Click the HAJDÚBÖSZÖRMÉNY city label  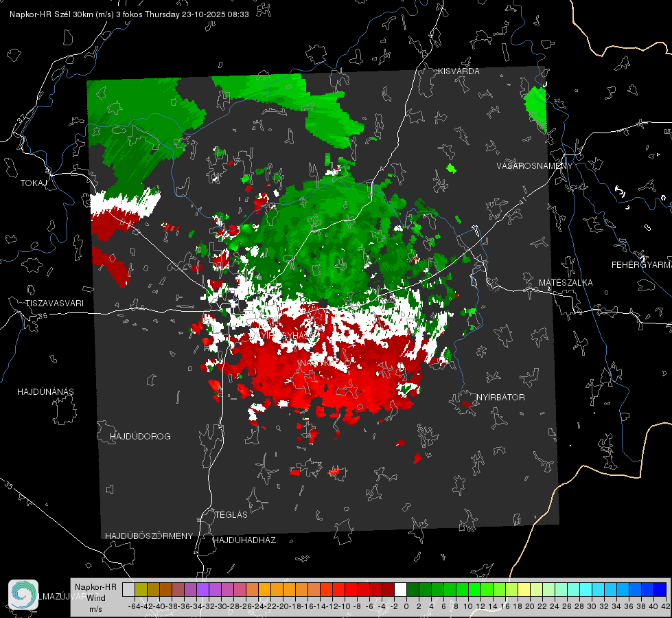click(149, 536)
